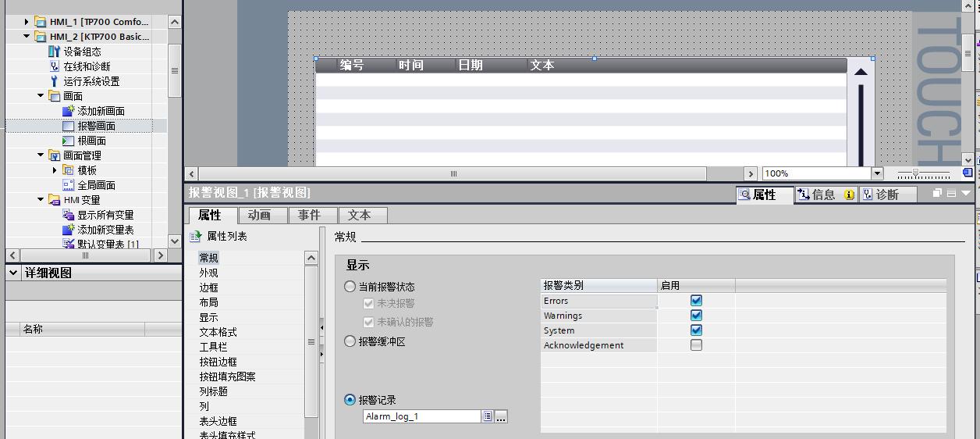The image size is (980, 439).
Task: Open 在线和诊断 stethoscope icon
Action: (x=54, y=66)
